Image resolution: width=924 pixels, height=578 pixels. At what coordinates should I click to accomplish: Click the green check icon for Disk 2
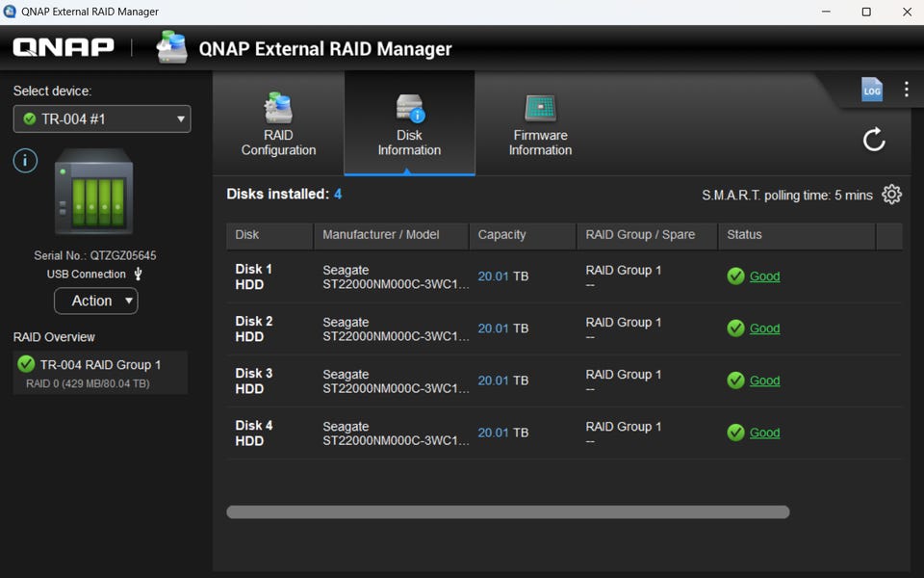735,328
